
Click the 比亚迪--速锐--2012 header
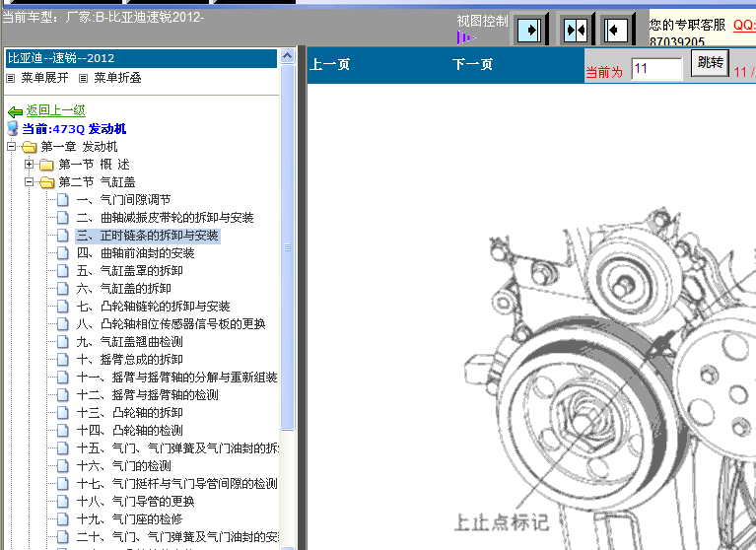pos(141,58)
